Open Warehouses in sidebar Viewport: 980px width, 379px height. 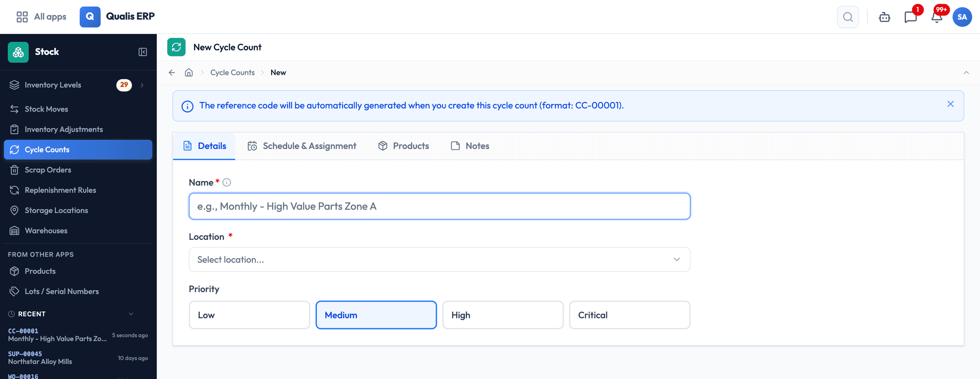click(x=78, y=231)
